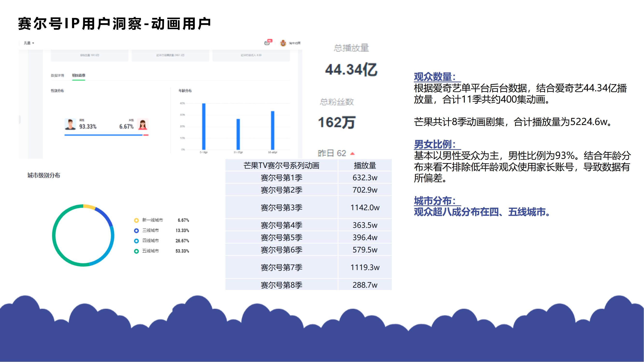Image resolution: width=644 pixels, height=362 pixels.
Task: Toggle the green 五线城市 legend marker
Action: click(136, 251)
